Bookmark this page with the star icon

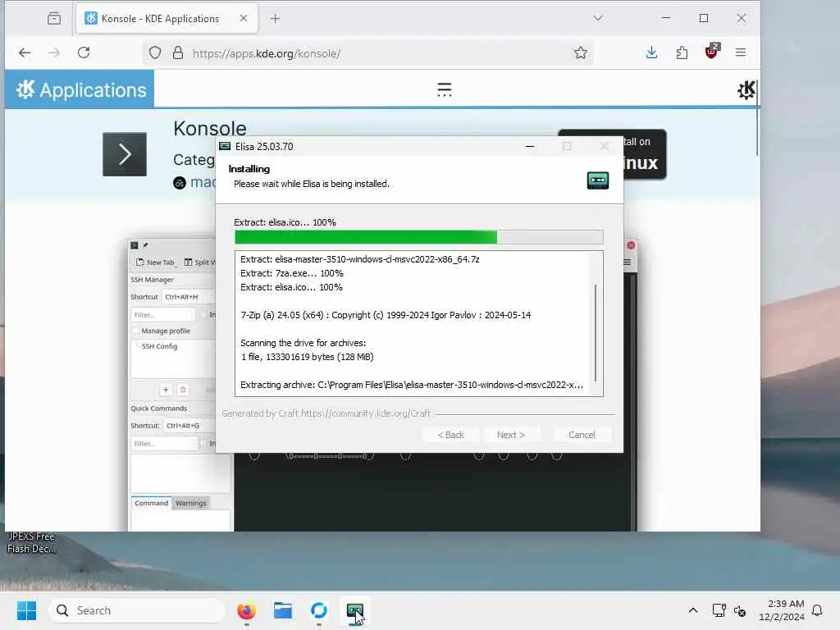click(x=580, y=53)
